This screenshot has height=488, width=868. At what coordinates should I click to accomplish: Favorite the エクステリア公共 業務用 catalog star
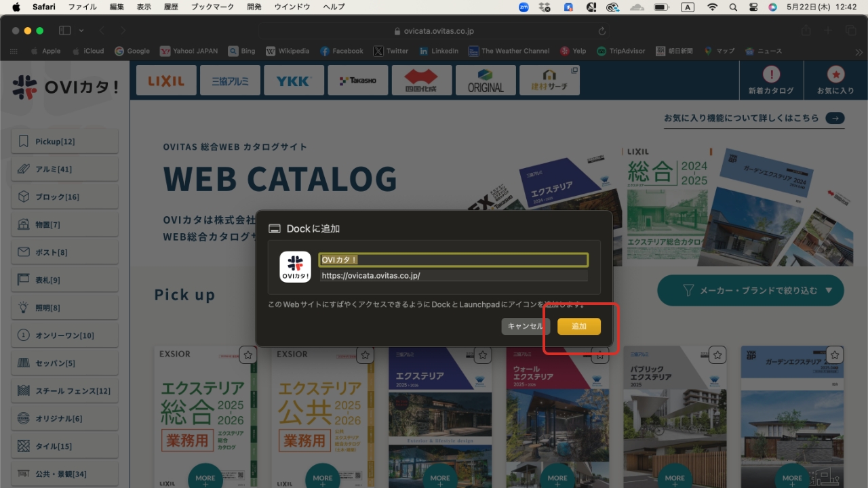click(366, 354)
